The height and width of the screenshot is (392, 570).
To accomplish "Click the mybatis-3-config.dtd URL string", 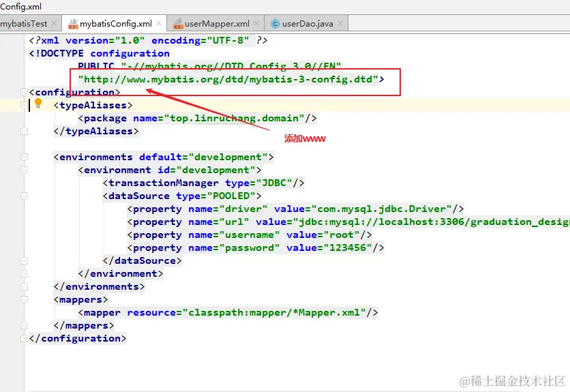I will pos(228,79).
